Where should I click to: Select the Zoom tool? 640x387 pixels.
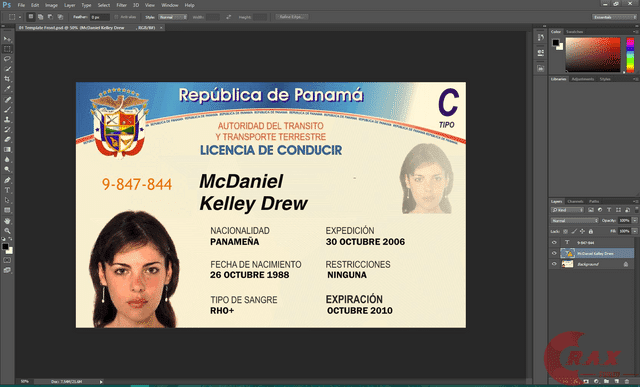[x=7, y=231]
